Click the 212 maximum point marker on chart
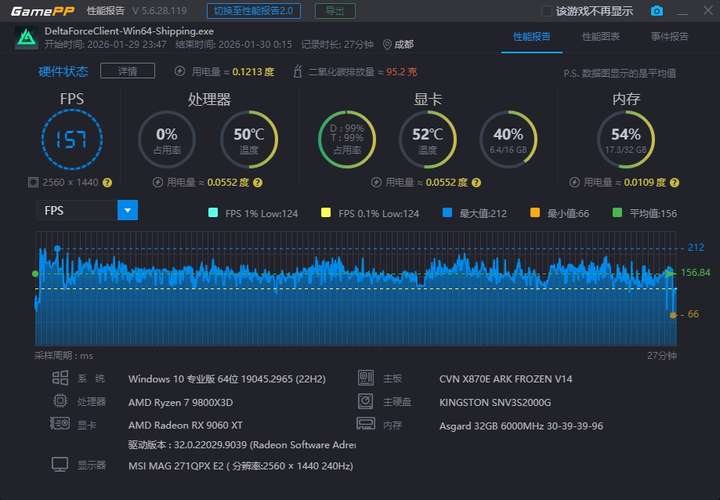Screen dimensions: 720x500 click(57, 248)
